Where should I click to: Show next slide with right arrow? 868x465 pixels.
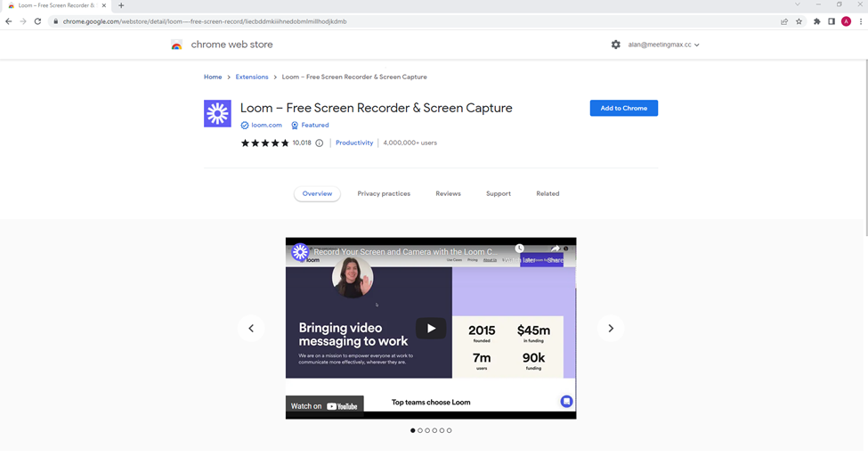pyautogui.click(x=611, y=329)
